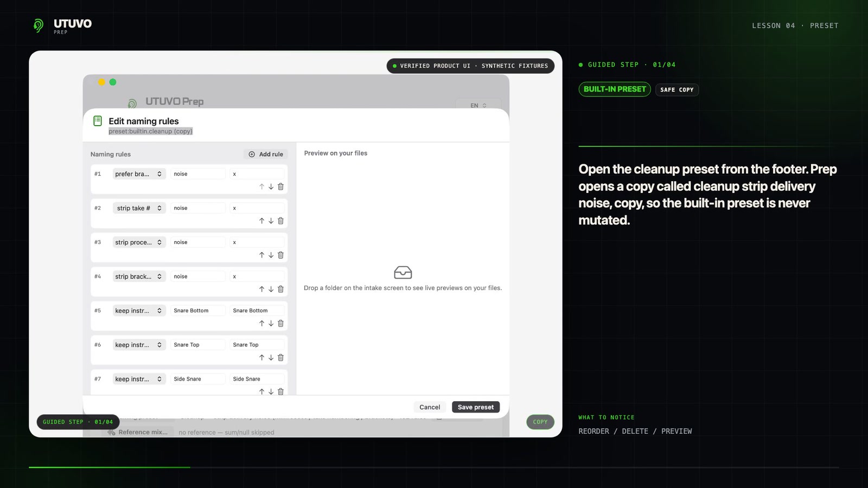Image resolution: width=868 pixels, height=488 pixels.
Task: Click the Reference mix... label behind the dialog
Action: (x=143, y=432)
